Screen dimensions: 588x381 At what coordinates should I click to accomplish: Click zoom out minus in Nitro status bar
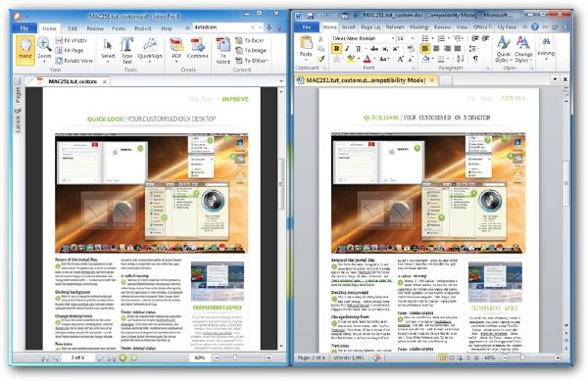coord(217,357)
